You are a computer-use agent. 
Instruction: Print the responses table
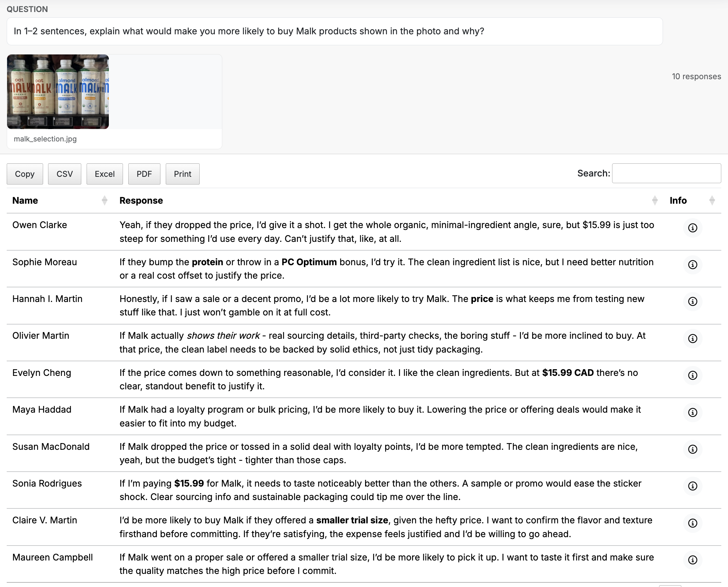click(182, 174)
